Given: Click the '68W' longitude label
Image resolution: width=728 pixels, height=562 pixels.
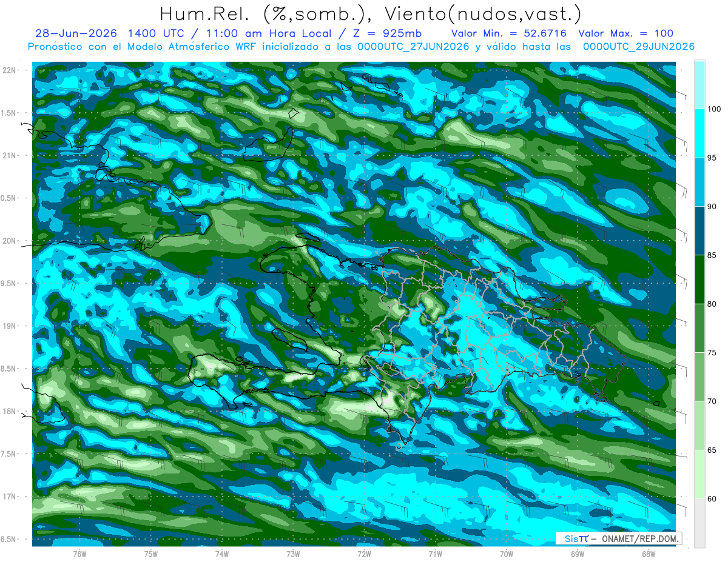Looking at the screenshot, I should (649, 554).
